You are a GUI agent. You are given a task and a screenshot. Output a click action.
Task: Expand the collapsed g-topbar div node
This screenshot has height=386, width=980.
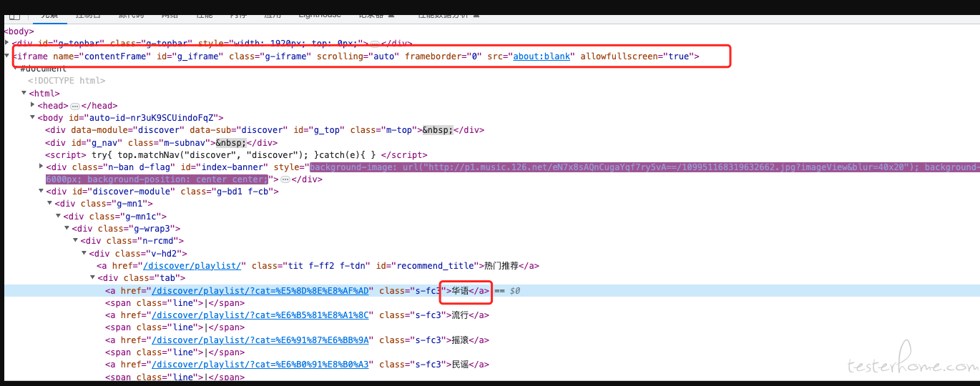click(x=7, y=44)
